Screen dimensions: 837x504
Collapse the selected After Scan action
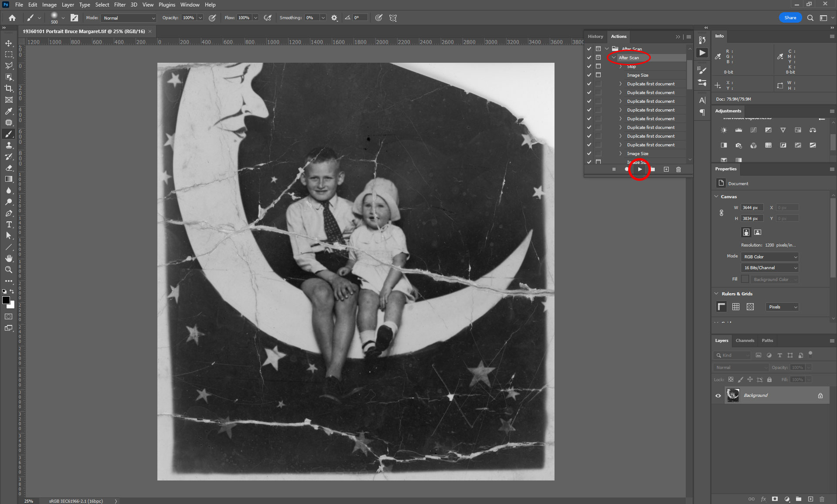(614, 58)
